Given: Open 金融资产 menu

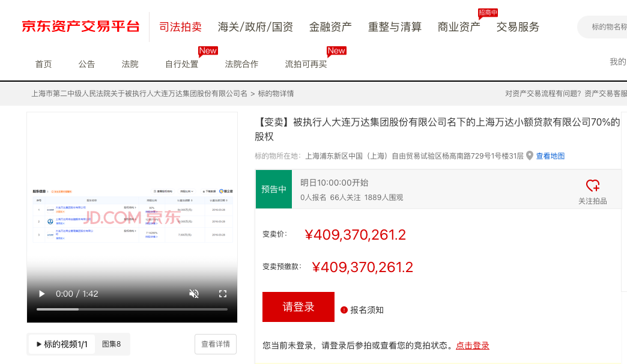Looking at the screenshot, I should [330, 27].
